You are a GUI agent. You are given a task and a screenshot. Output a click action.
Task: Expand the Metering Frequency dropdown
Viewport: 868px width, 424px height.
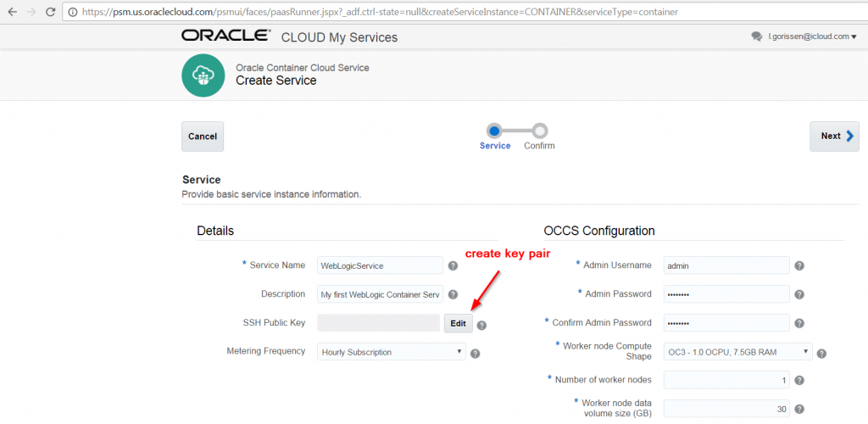tap(392, 352)
